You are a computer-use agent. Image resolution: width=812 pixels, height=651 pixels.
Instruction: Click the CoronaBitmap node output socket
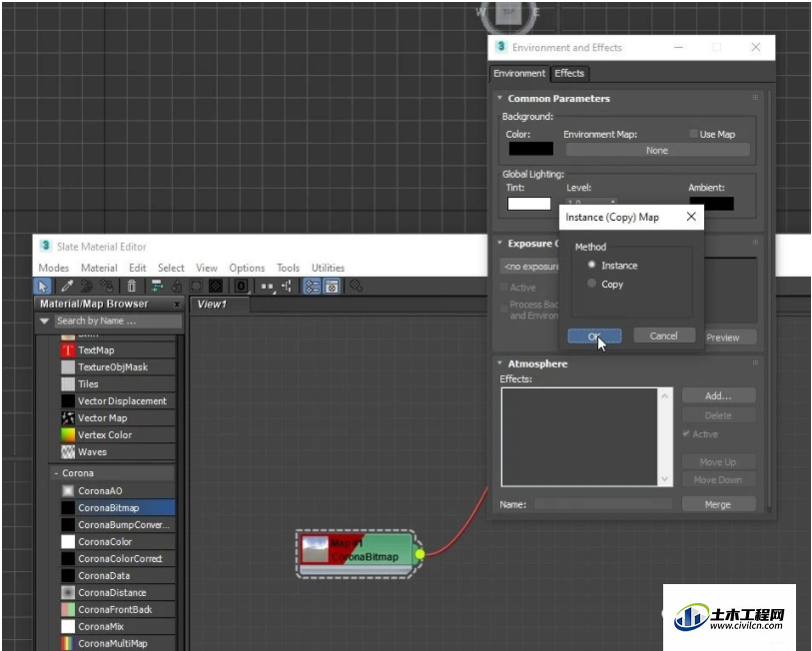(419, 554)
